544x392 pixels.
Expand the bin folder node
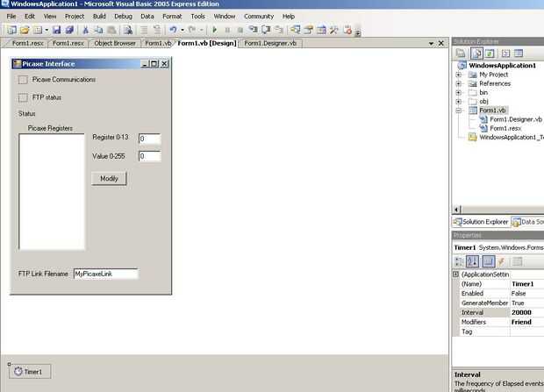coord(459,93)
